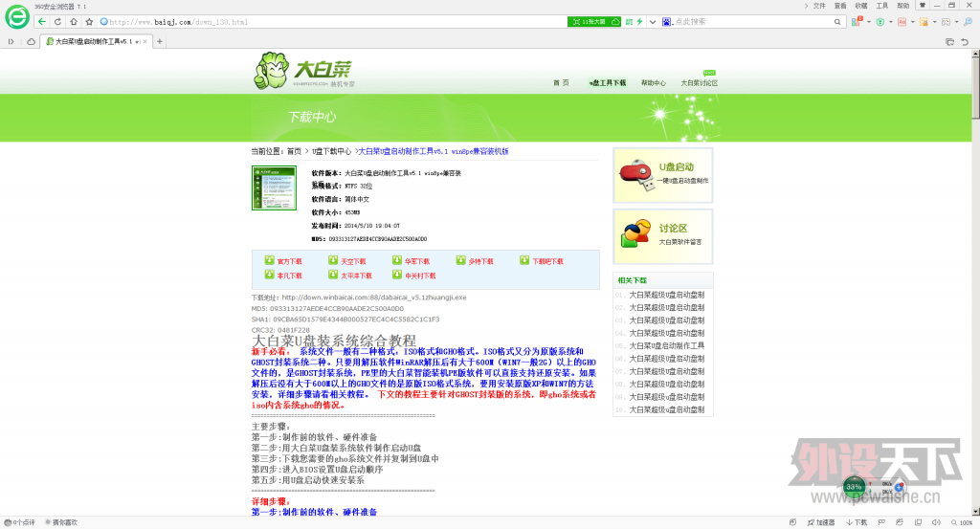Open a new tab with plus
Screen dimensions: 980x529
pos(160,42)
